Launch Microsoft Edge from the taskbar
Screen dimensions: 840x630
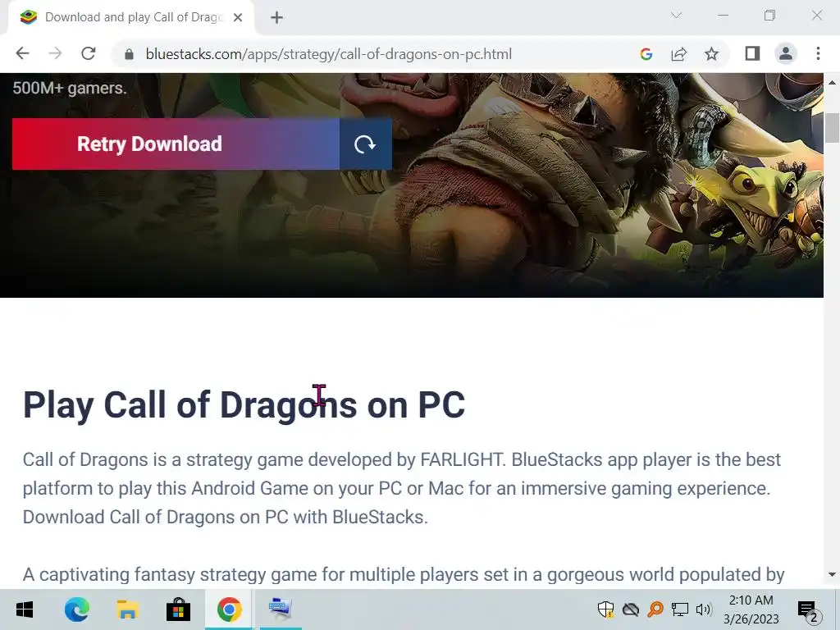[76, 609]
